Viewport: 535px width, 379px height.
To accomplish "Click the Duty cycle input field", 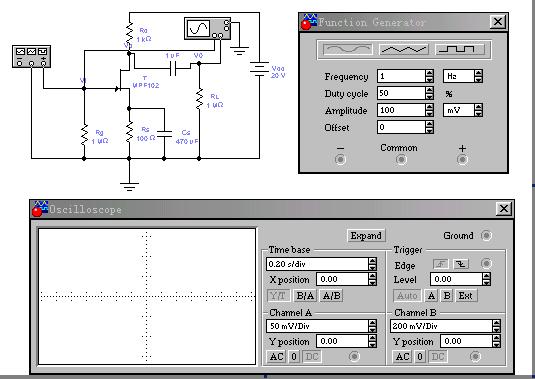I will pyautogui.click(x=401, y=93).
